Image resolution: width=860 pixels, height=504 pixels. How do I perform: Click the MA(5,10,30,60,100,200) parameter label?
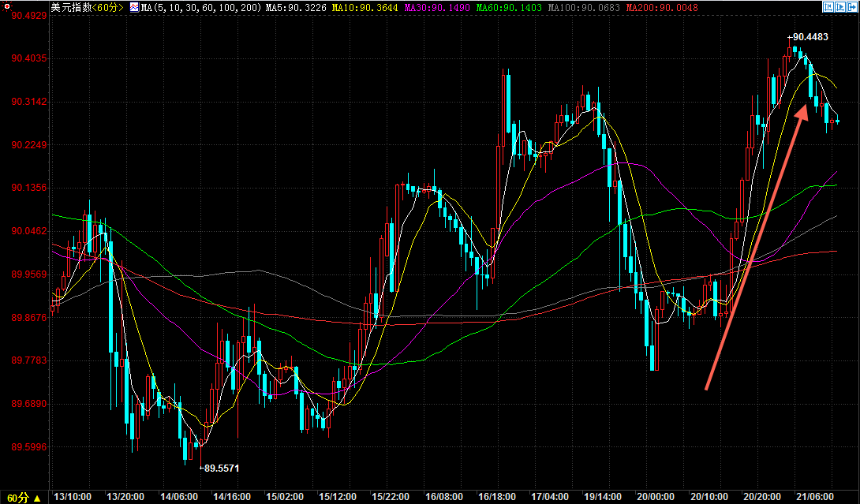(x=201, y=8)
